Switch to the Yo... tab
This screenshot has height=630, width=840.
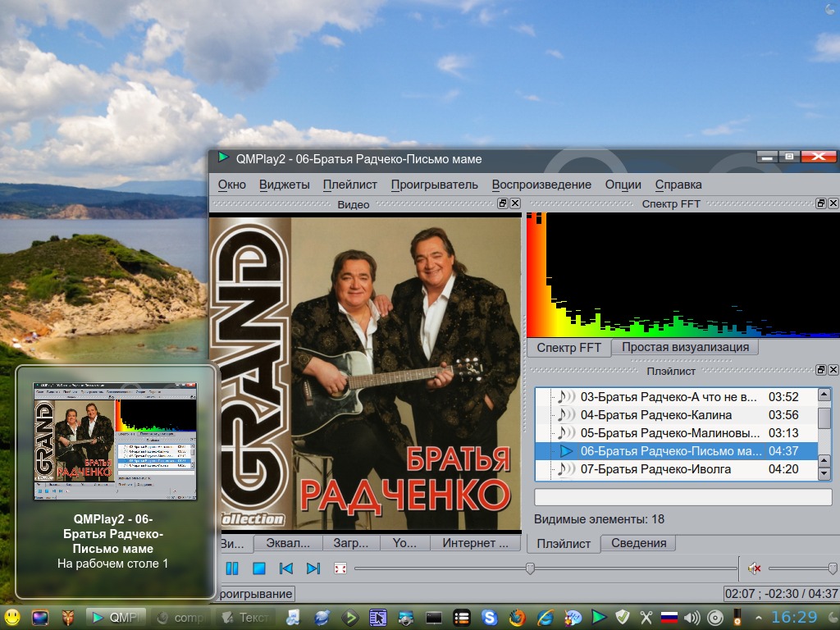[404, 543]
